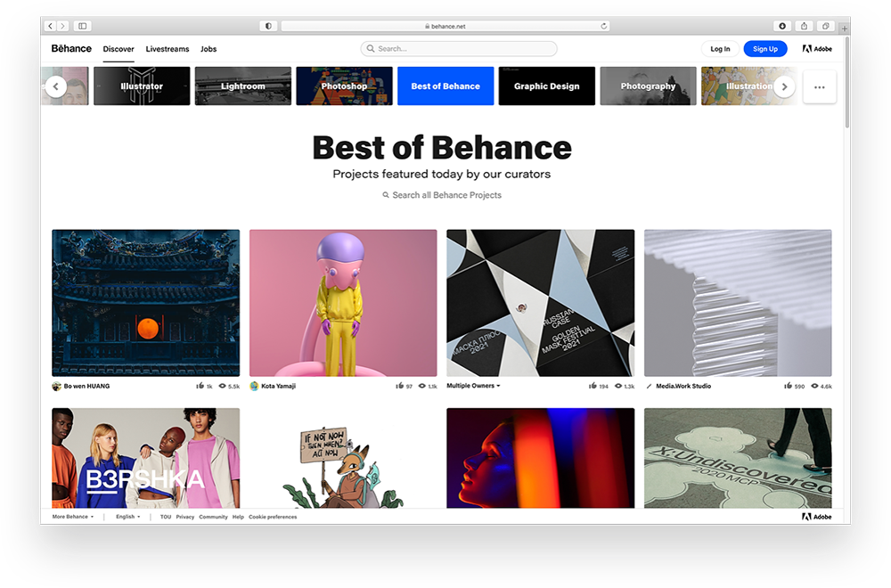Open Kota Yamaji's avatar icon
The width and height of the screenshot is (891, 588).
(254, 387)
